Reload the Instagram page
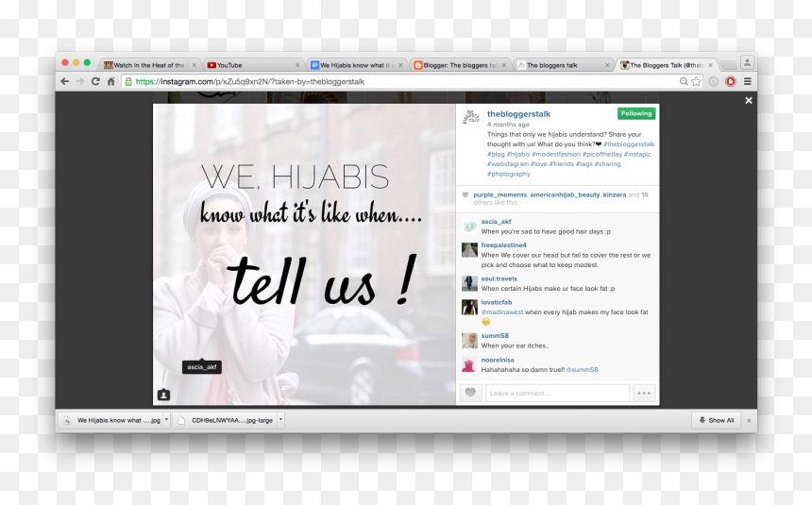 (x=95, y=81)
